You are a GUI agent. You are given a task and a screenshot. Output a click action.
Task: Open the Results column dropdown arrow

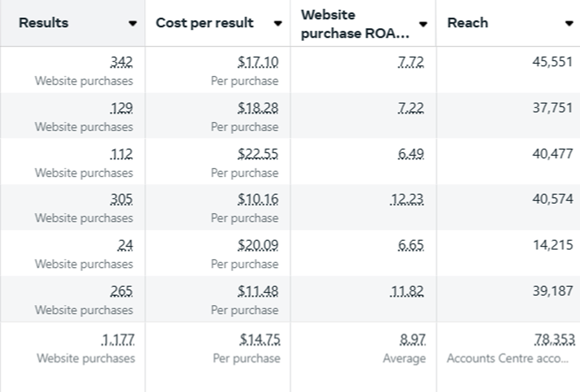134,23
